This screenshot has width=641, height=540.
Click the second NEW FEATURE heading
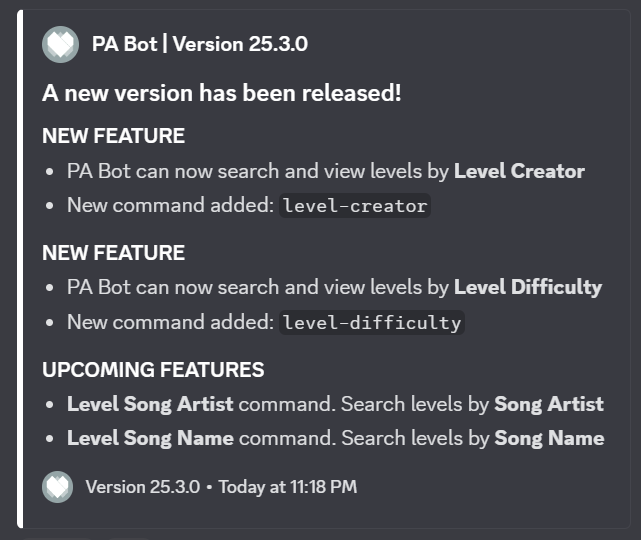[113, 253]
